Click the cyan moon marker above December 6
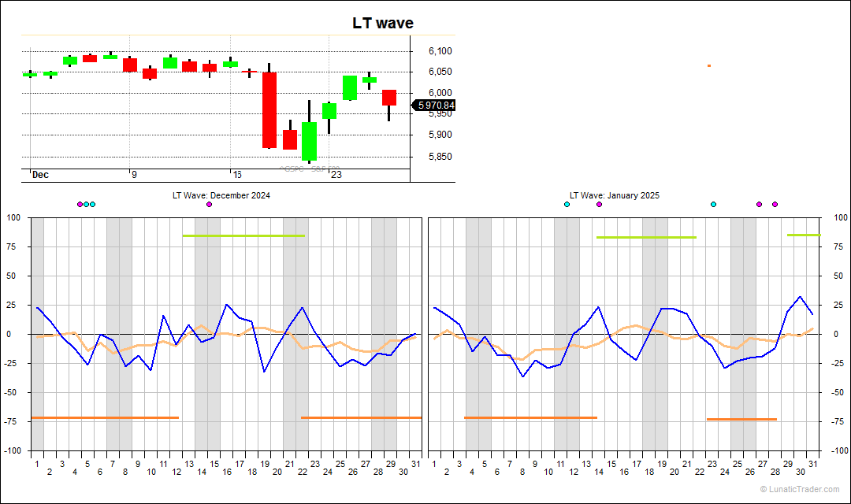 coord(92,203)
